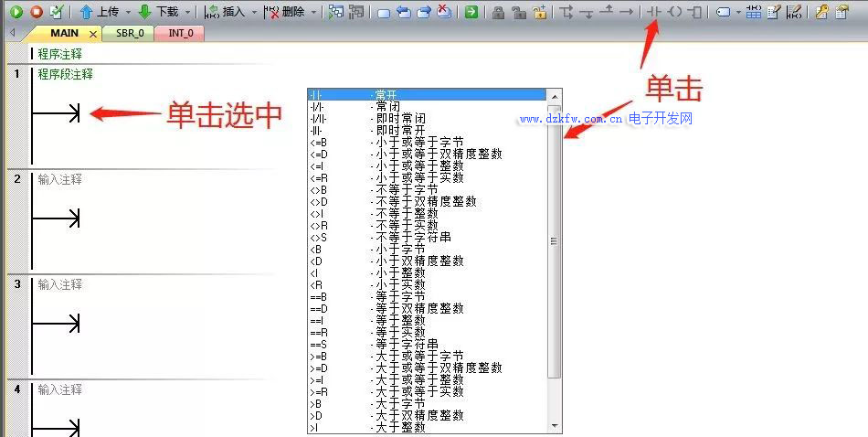The image size is (868, 437).
Task: Open the Upload (上传) dropdown arrow
Action: tap(128, 13)
